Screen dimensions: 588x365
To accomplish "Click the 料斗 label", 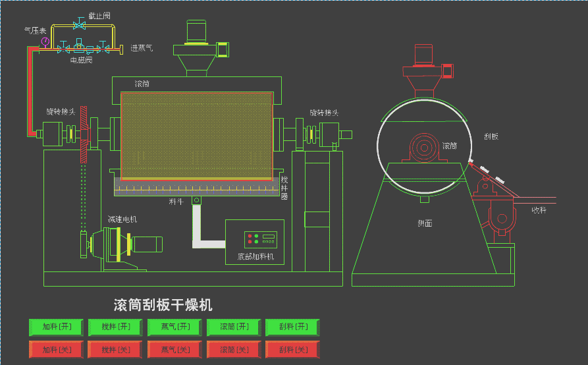I will [x=176, y=202].
